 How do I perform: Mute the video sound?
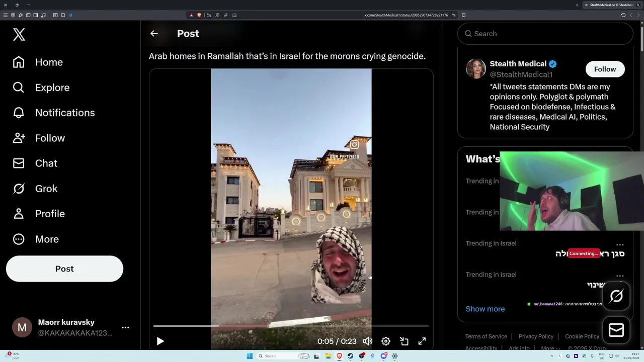[x=368, y=341]
